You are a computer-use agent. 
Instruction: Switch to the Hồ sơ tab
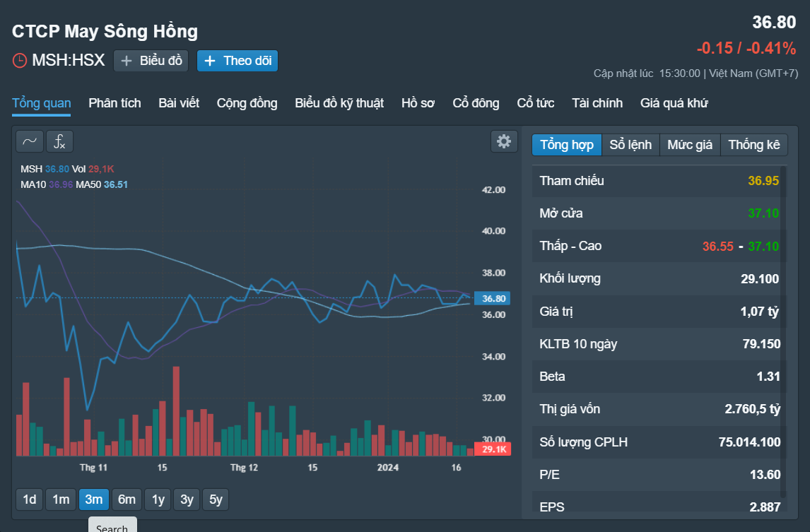click(x=418, y=102)
